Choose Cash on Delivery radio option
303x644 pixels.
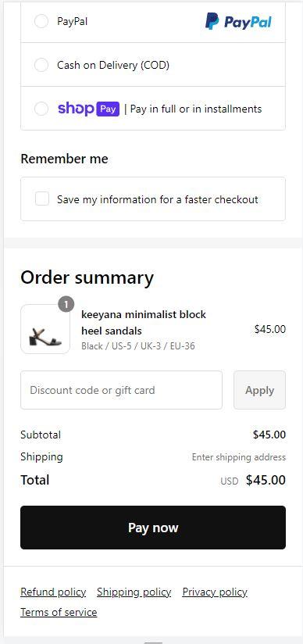tap(41, 65)
